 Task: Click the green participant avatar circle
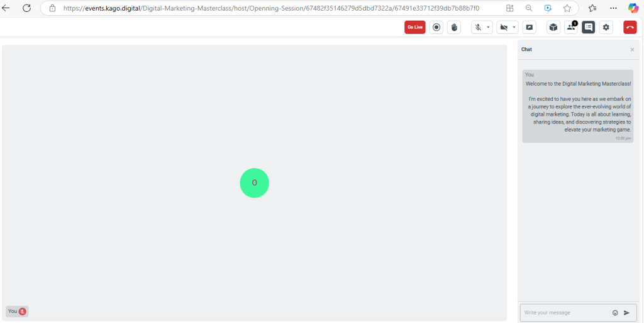254,183
